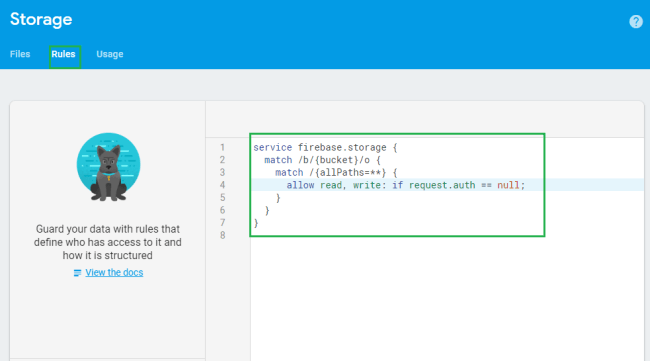Screen dimensions: 650x361
Task: Click line number 1 in the gutter
Action: pyautogui.click(x=223, y=148)
